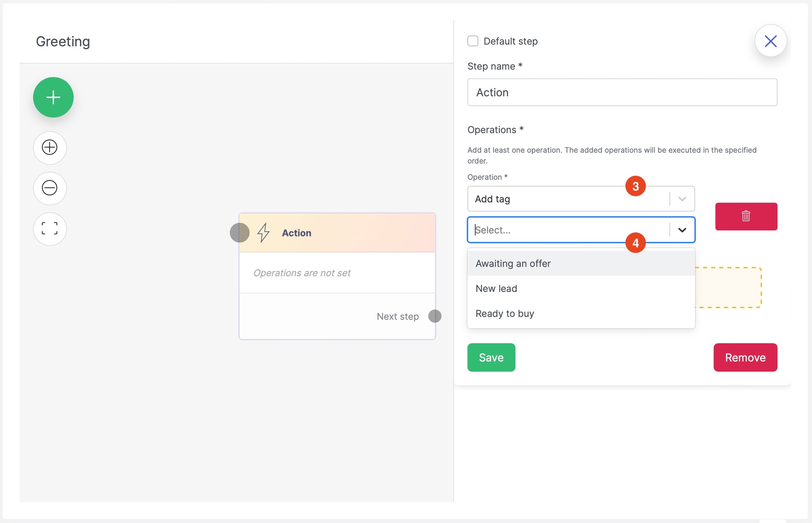Screen dimensions: 812x523
Task: Delete the operation with trash icon
Action: coord(746,216)
